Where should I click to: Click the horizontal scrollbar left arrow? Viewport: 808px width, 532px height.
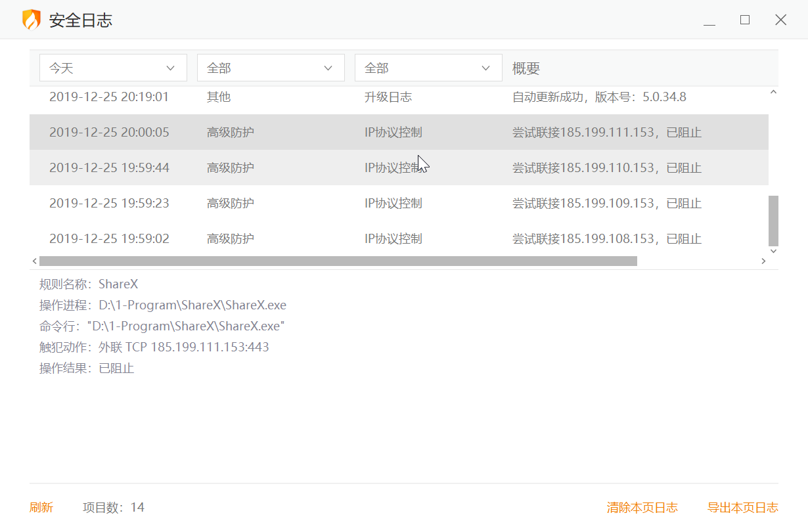click(x=34, y=261)
